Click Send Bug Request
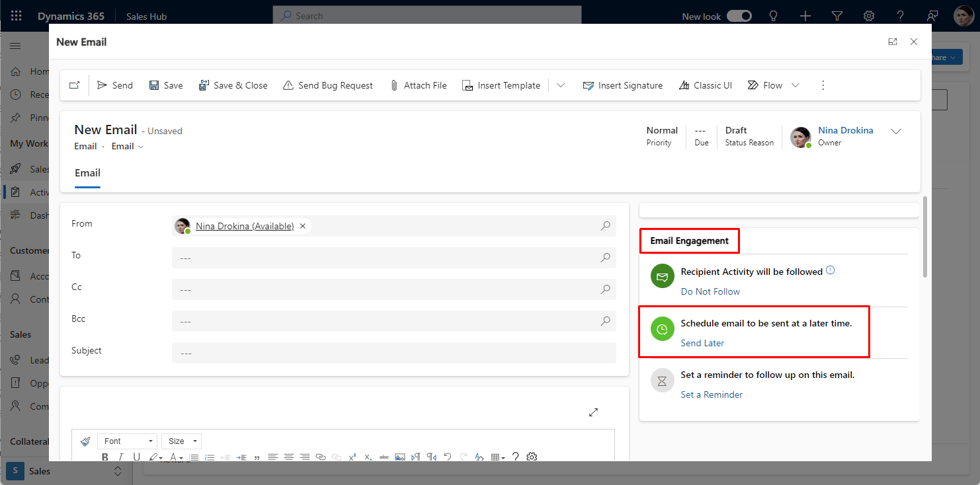 [x=327, y=85]
